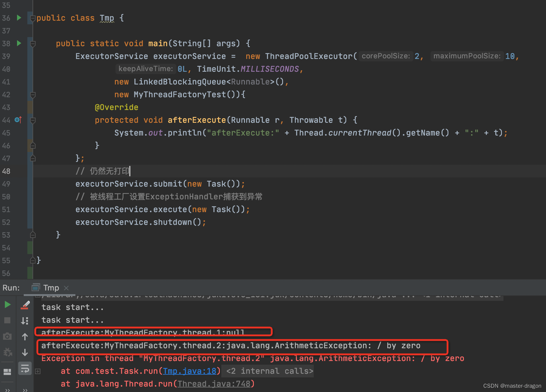Close the Tmp run tab
Viewport: 546px width, 392px height.
pyautogui.click(x=66, y=288)
